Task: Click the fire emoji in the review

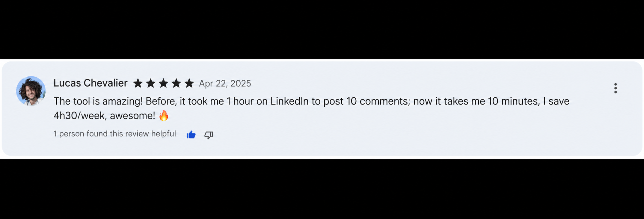Action: click(x=164, y=115)
